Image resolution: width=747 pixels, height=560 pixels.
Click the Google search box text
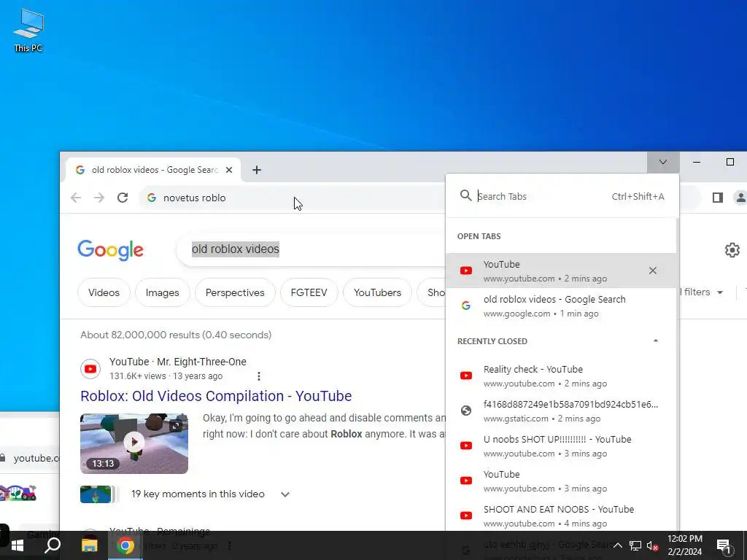pyautogui.click(x=236, y=249)
